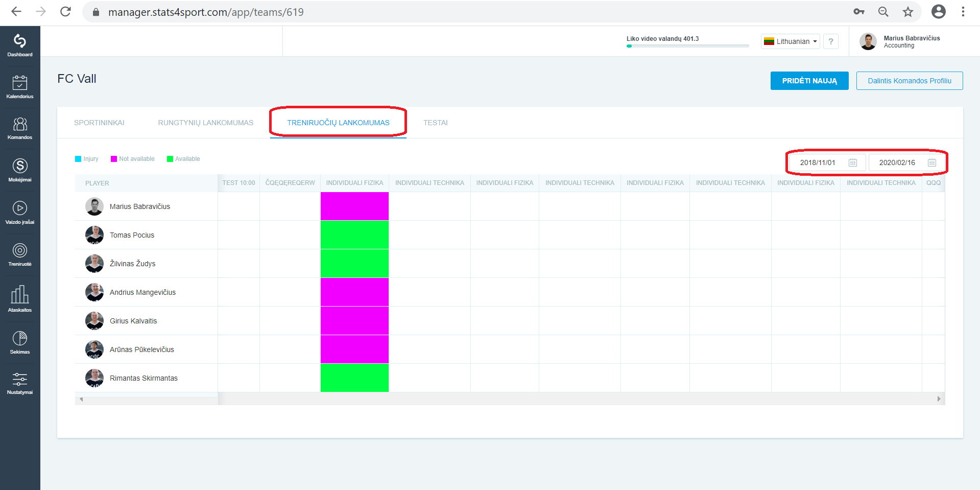Open Treniruotė training section

[20, 255]
